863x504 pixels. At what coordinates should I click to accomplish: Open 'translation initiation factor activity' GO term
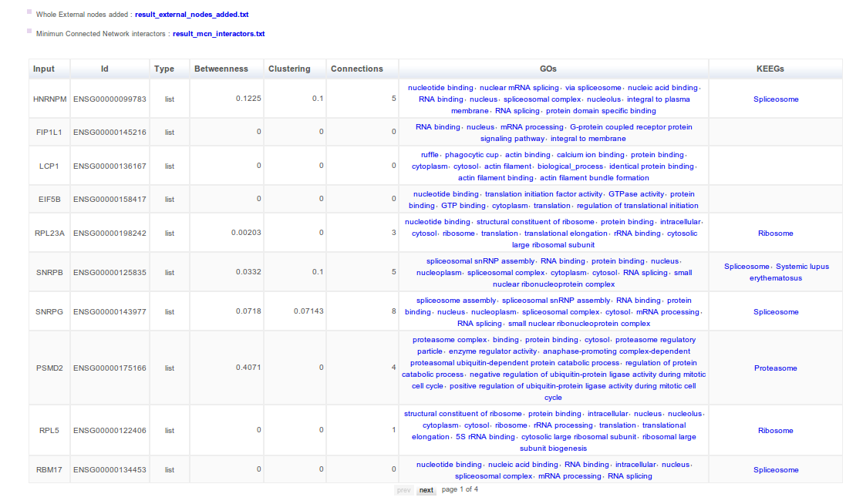tap(543, 194)
